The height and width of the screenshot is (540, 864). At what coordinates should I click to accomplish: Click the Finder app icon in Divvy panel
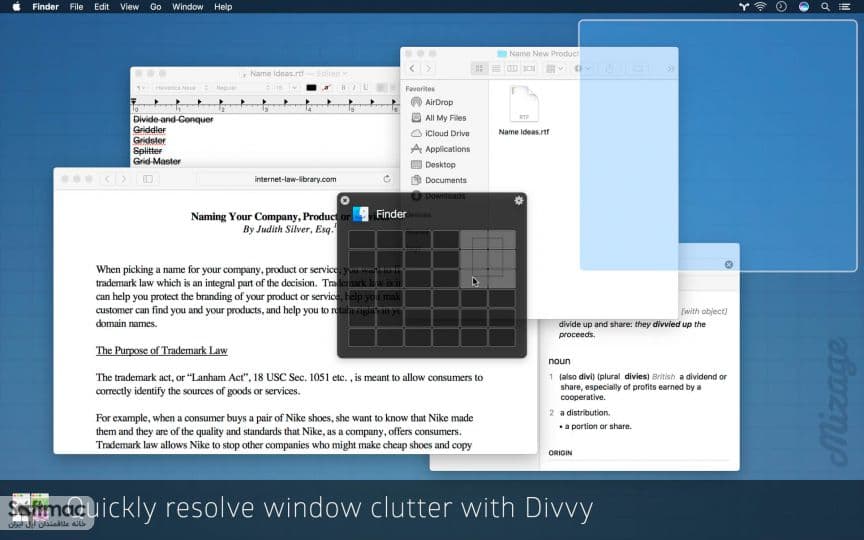pyautogui.click(x=360, y=214)
